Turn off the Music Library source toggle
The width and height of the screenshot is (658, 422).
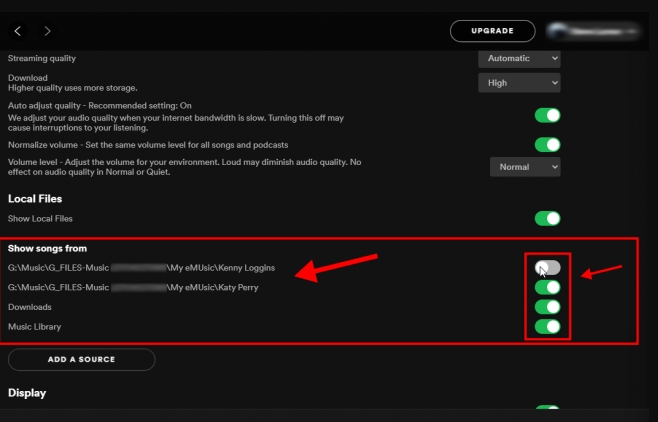pos(547,326)
